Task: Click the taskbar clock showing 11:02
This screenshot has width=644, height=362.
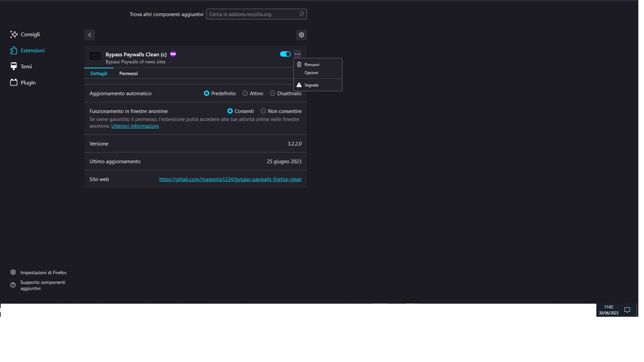Action: (x=608, y=310)
